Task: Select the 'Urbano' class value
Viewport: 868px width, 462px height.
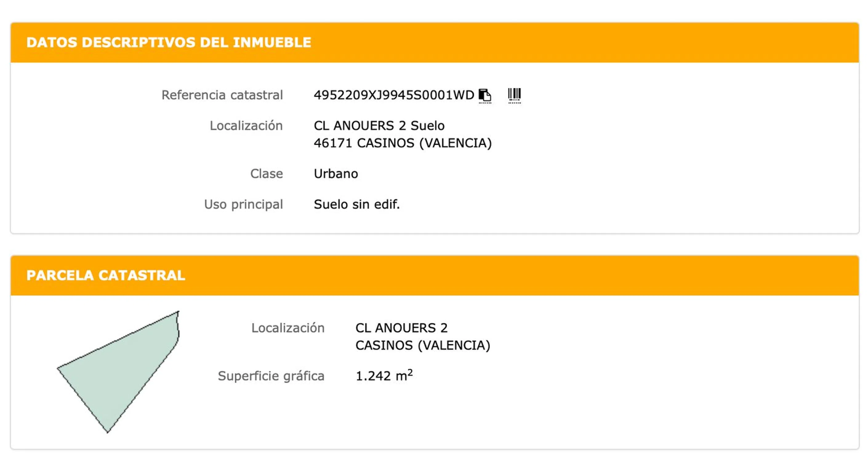Action: point(336,174)
